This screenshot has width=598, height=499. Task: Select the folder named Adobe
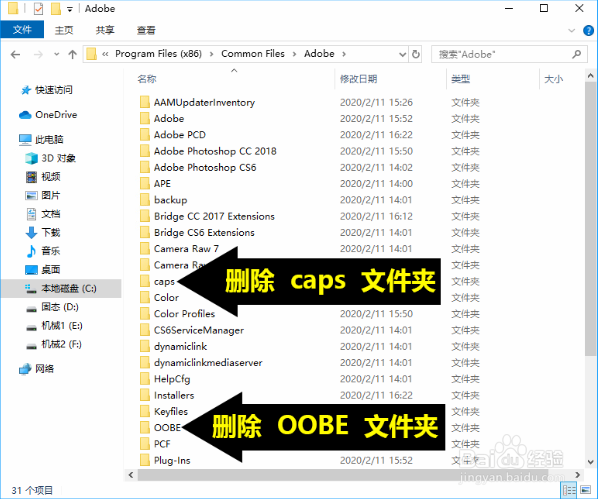(x=169, y=119)
